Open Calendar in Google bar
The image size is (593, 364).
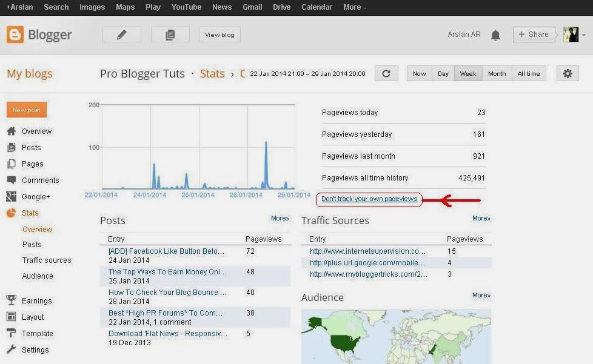[x=317, y=7]
